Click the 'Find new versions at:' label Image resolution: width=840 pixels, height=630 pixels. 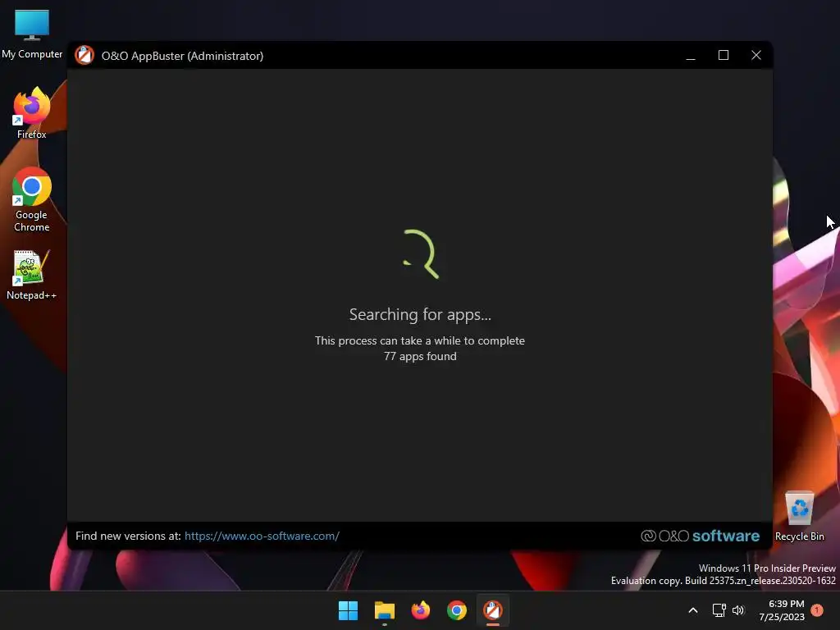click(128, 536)
